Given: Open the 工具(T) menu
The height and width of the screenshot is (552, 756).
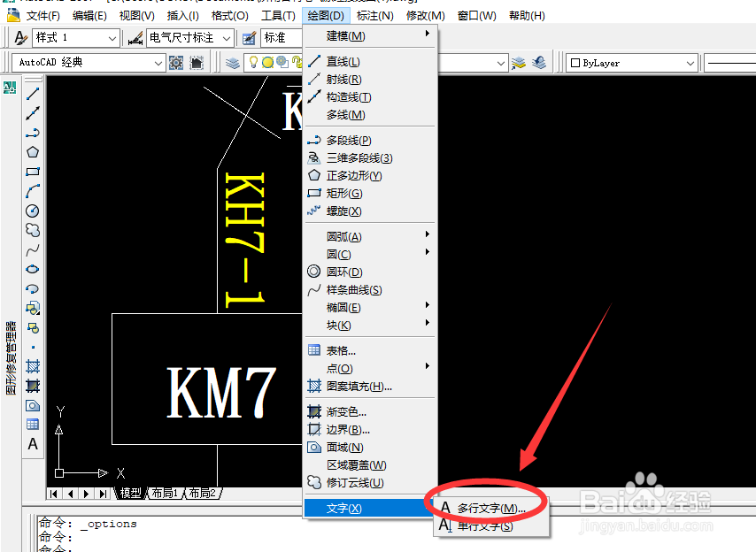Looking at the screenshot, I should coord(278,16).
